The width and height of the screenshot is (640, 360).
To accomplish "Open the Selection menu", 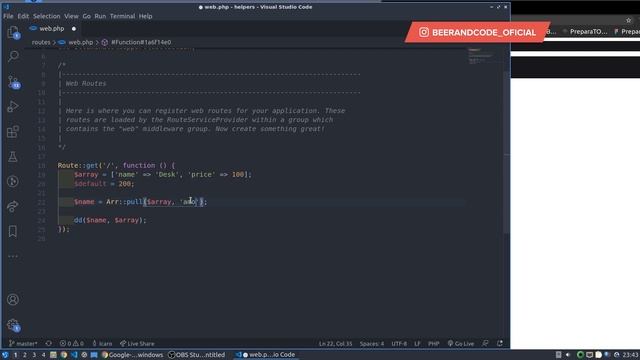I will pos(47,16).
